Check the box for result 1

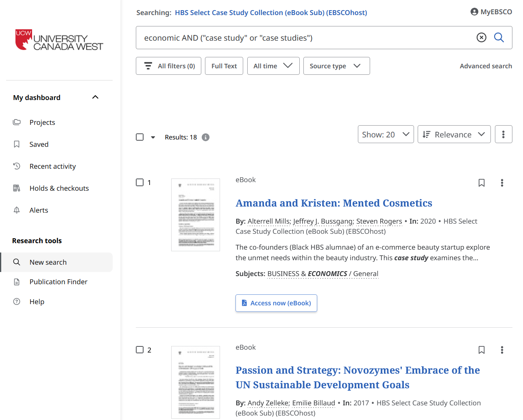click(x=140, y=183)
